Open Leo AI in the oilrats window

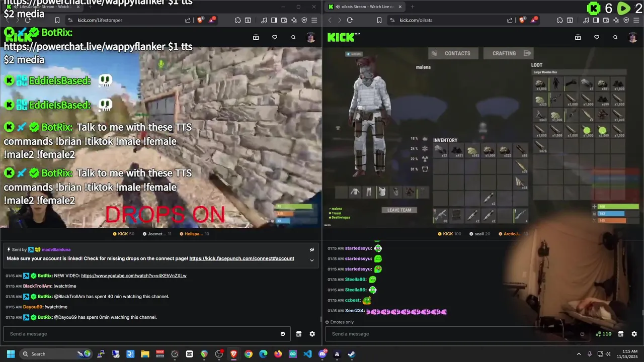pos(616,20)
